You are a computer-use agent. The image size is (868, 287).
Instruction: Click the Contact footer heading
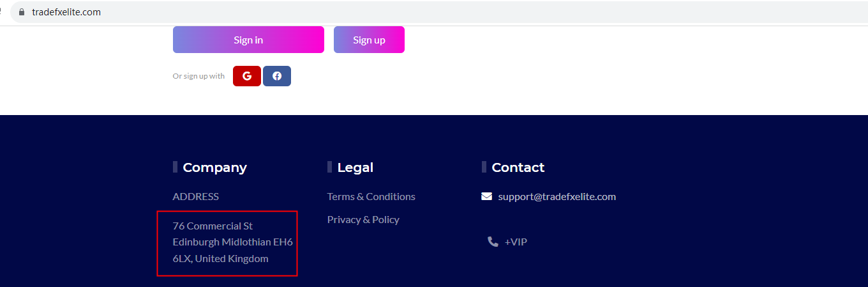click(x=518, y=167)
